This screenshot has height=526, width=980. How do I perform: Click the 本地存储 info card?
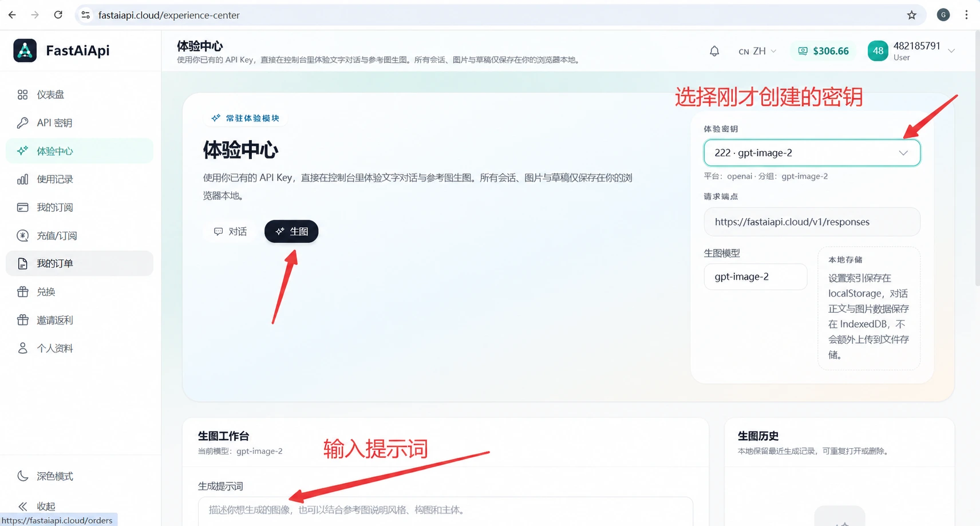click(x=868, y=308)
